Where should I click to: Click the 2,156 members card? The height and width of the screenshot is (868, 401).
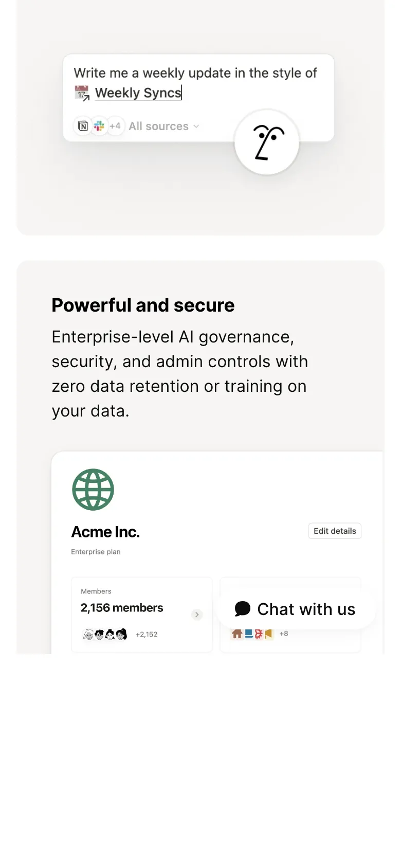click(x=141, y=615)
